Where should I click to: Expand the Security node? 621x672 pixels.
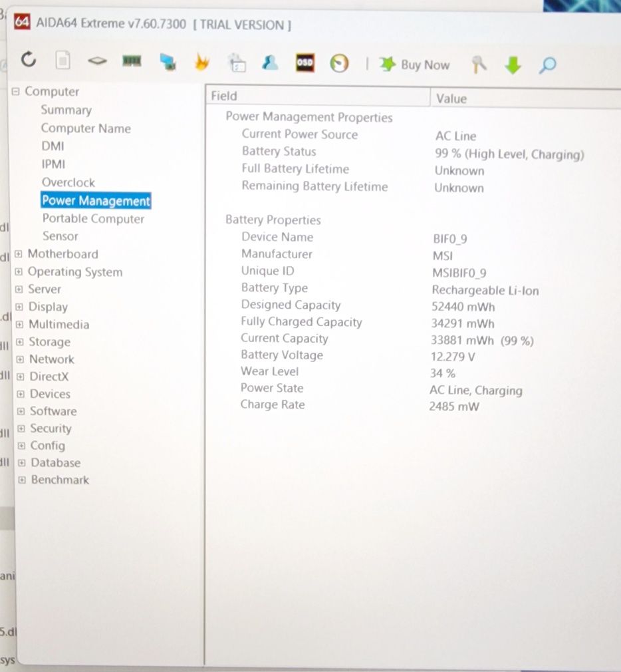(x=21, y=428)
